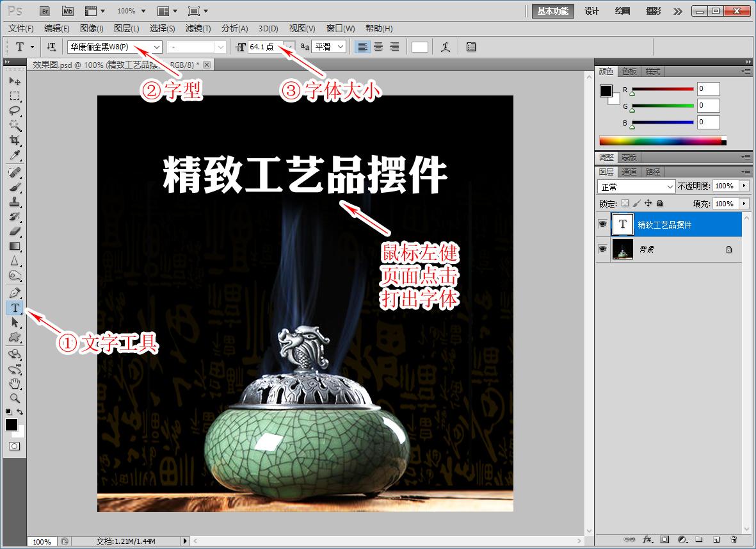
Task: Pick the Hand tool
Action: 14,384
